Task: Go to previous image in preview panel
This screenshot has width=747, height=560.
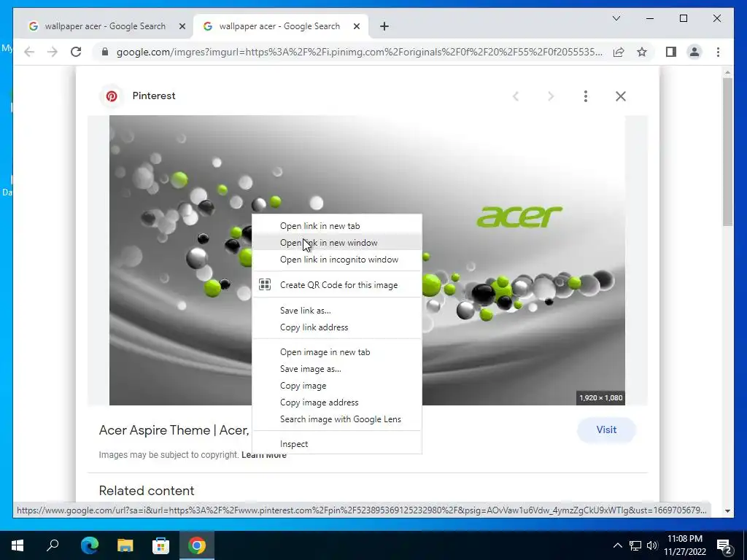Action: click(516, 96)
